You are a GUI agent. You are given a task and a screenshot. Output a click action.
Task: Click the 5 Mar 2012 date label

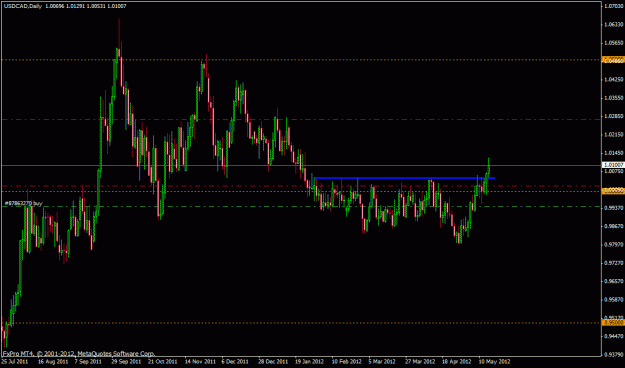[x=382, y=362]
